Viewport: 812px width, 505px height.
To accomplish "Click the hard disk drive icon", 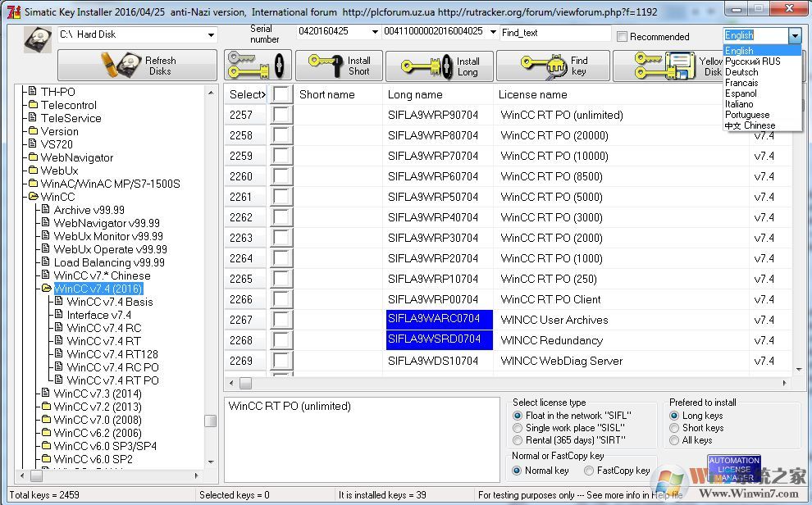I will click(x=37, y=39).
